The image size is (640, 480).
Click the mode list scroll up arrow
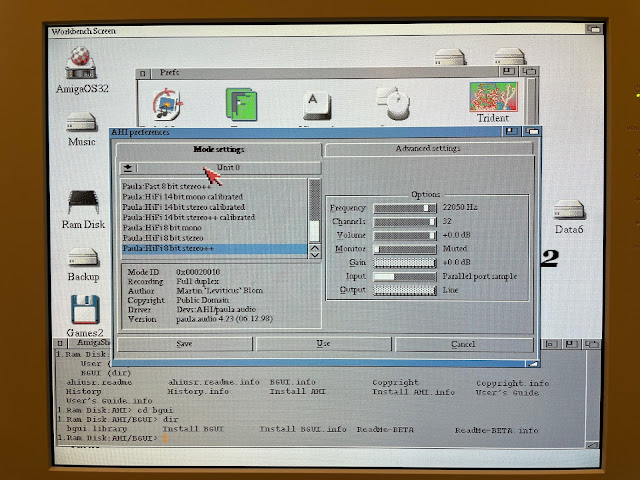pyautogui.click(x=315, y=248)
